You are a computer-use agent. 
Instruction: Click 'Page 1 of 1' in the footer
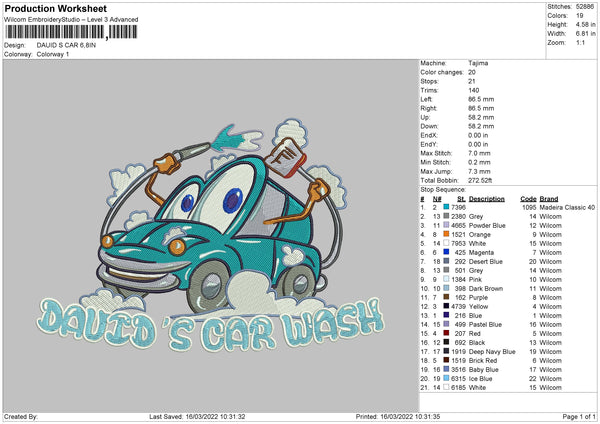[579, 416]
